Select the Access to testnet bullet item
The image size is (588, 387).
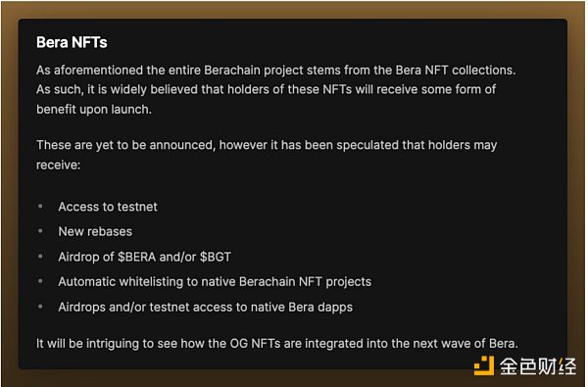click(x=108, y=207)
